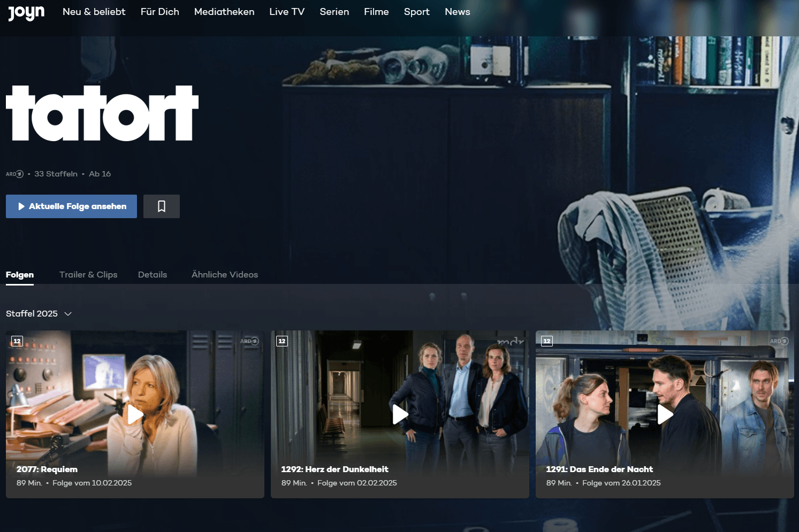Open the Filme category
This screenshot has width=799, height=532.
(x=376, y=12)
